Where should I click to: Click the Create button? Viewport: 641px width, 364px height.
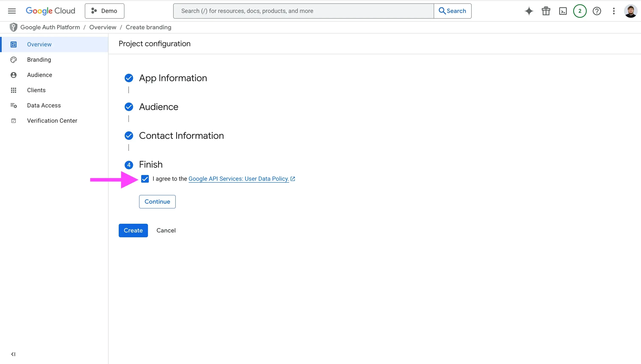pyautogui.click(x=133, y=230)
